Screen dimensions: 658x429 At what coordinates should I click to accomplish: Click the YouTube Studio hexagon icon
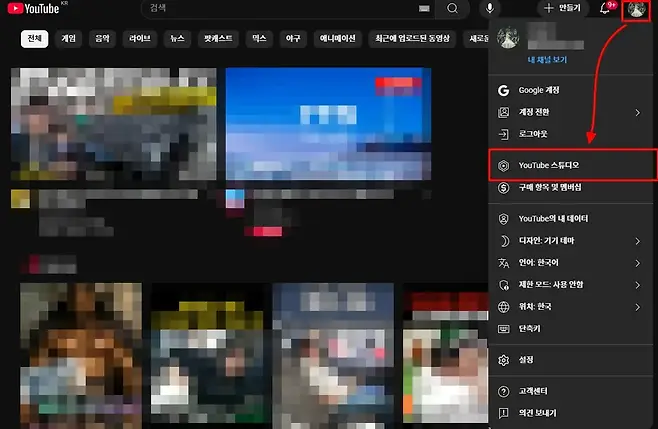(504, 165)
